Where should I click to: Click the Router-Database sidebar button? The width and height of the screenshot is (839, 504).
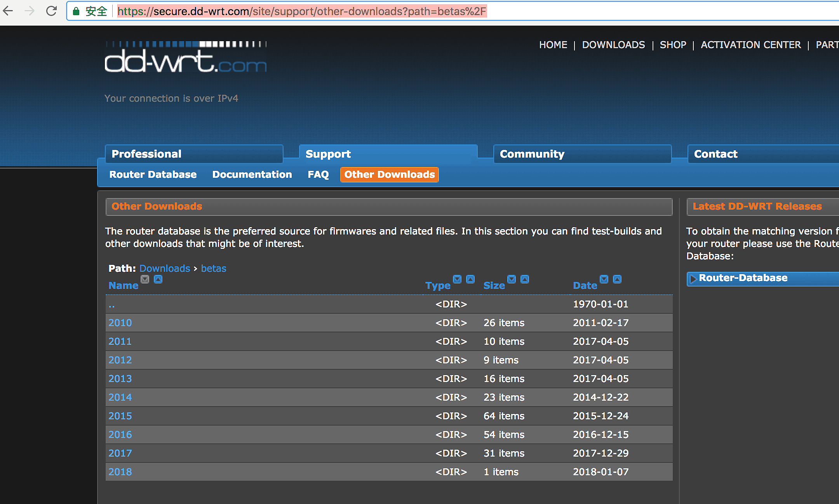[x=743, y=278]
